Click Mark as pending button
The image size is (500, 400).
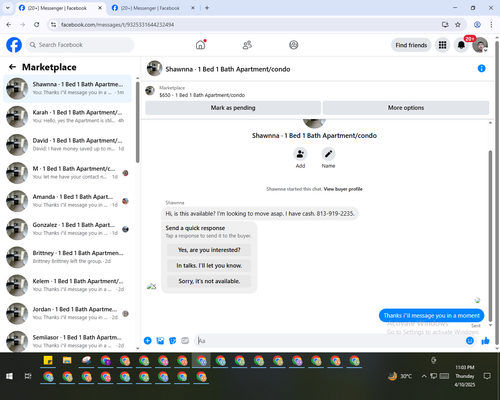click(233, 108)
